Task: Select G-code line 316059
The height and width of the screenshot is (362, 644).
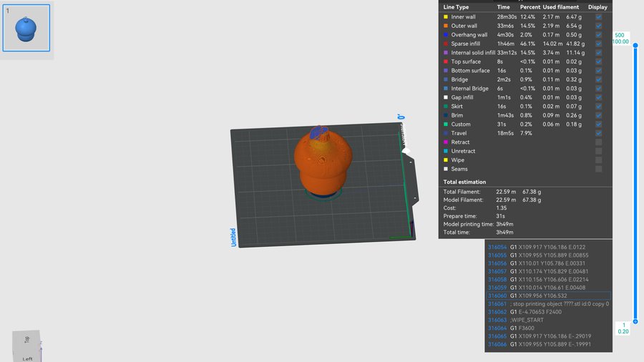Action: pos(548,288)
